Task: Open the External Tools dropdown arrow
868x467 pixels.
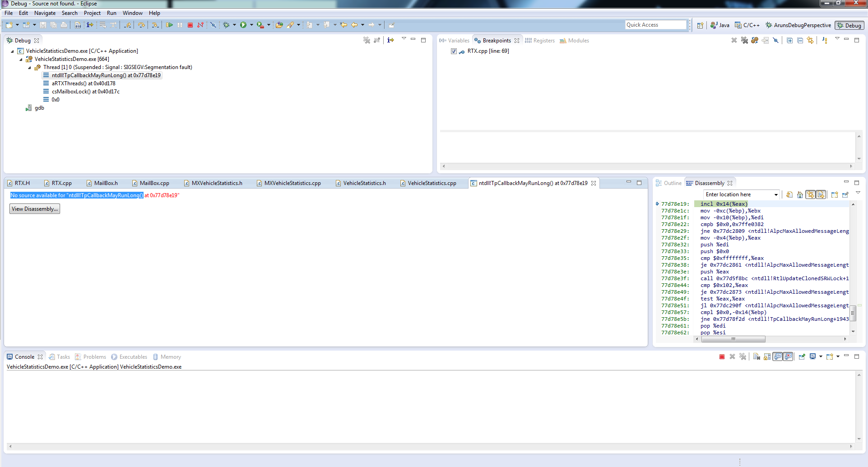Action: point(269,25)
